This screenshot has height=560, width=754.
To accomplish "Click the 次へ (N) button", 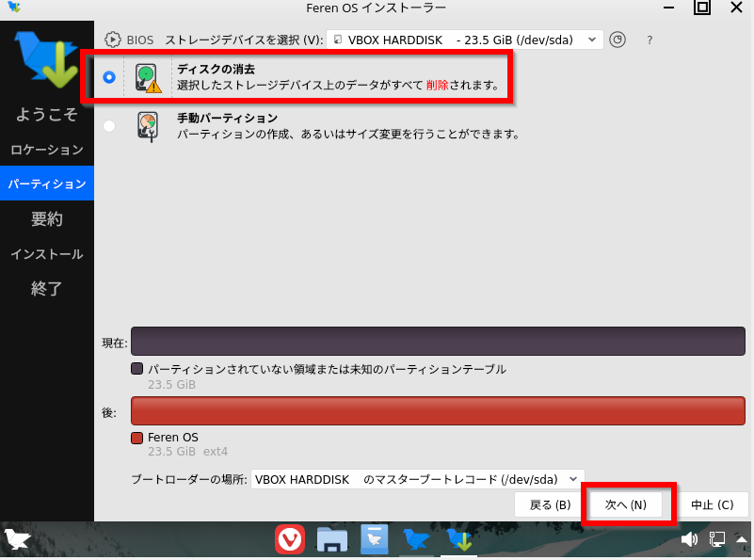I will coord(626,504).
